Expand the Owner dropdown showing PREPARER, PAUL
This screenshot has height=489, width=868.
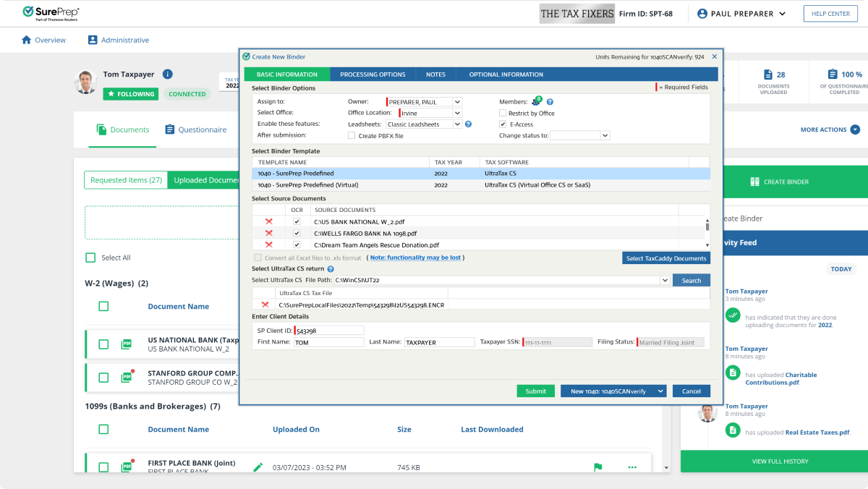click(x=457, y=102)
